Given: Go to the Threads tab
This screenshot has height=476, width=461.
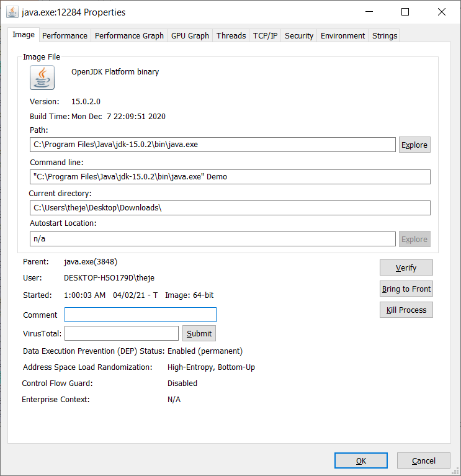Looking at the screenshot, I should pos(231,36).
